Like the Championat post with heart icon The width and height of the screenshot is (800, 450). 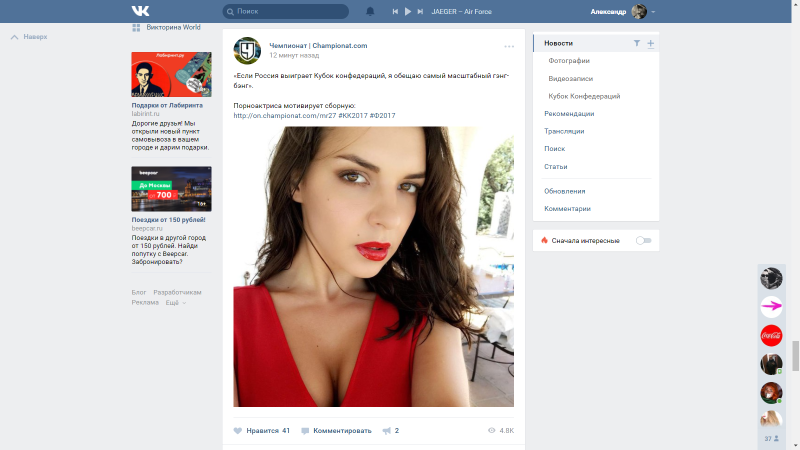pyautogui.click(x=238, y=430)
